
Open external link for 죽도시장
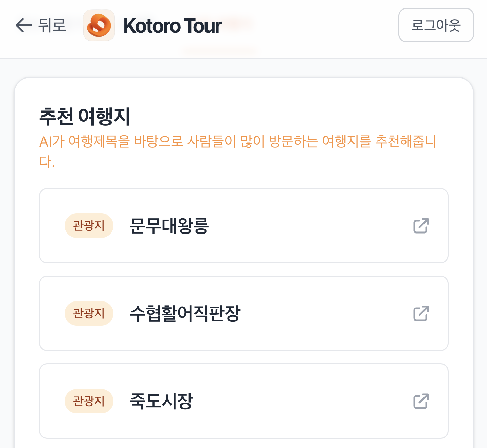[x=421, y=401]
